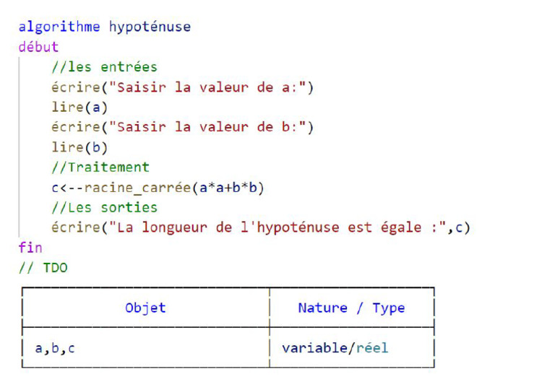The image size is (555, 392).
Task: Select the '//Traitement' comment
Action: click(x=100, y=167)
